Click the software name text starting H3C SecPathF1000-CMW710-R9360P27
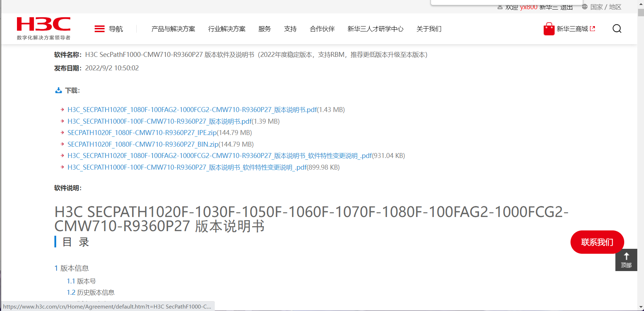This screenshot has height=311, width=644. click(256, 55)
